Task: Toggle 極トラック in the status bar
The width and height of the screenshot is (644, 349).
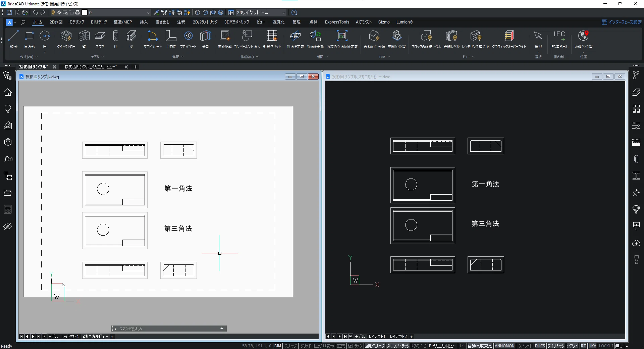Action: tap(355, 346)
